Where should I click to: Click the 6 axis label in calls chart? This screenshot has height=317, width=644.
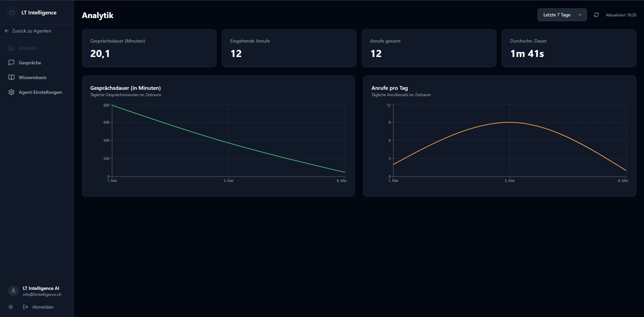390,140
